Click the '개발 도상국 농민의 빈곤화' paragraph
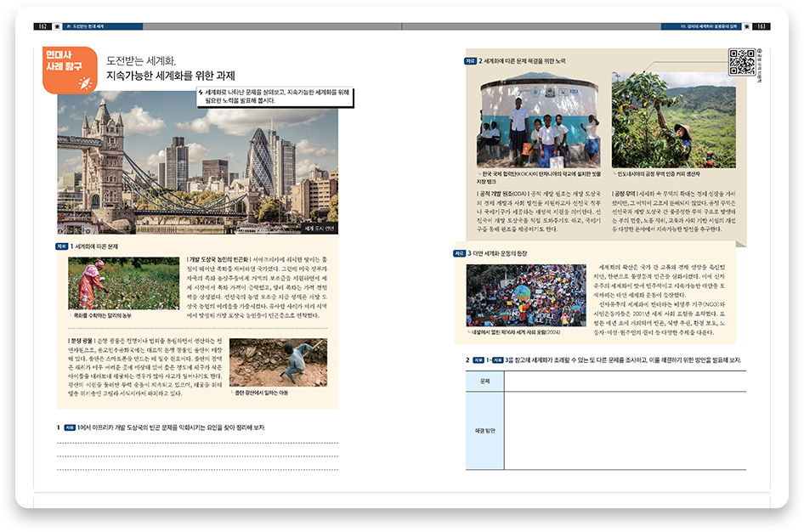This screenshot has width=804, height=532. (x=257, y=287)
